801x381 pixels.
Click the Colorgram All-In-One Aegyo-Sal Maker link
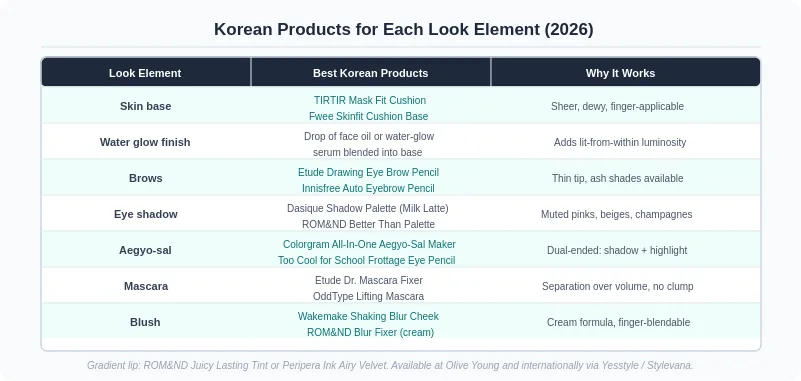(x=369, y=245)
